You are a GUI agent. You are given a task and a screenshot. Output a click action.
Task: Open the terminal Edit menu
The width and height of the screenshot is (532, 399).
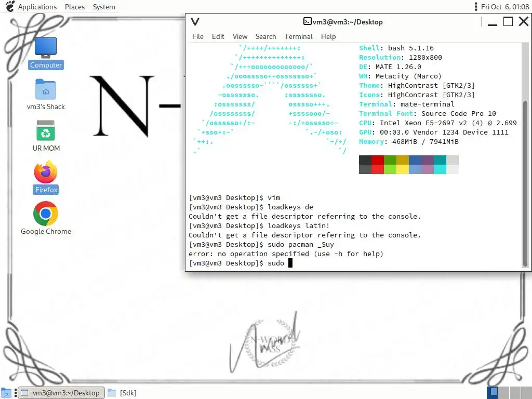coord(218,36)
